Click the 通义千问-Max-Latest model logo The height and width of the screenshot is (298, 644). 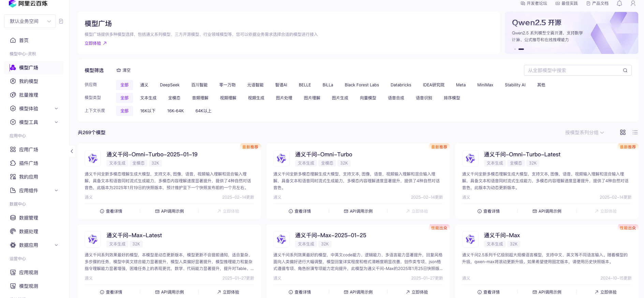click(x=93, y=239)
